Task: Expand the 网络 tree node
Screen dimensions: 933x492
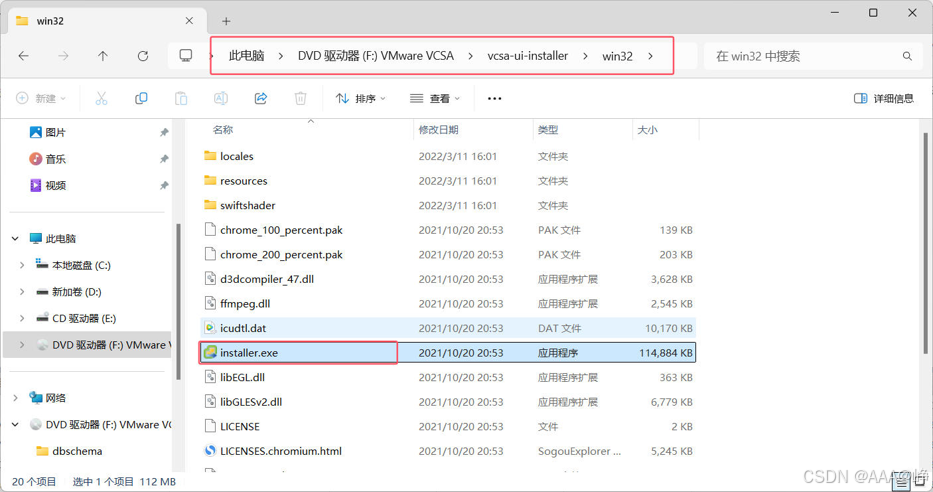Action: (15, 398)
